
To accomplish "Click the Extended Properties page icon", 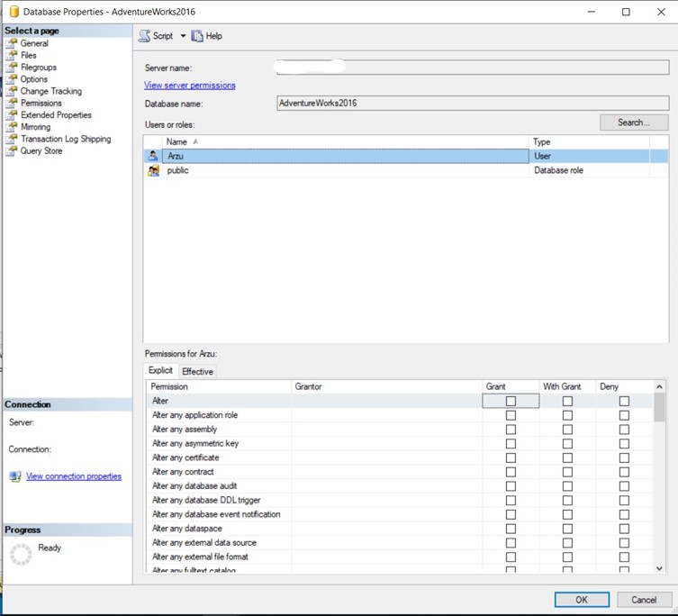I will (x=12, y=115).
